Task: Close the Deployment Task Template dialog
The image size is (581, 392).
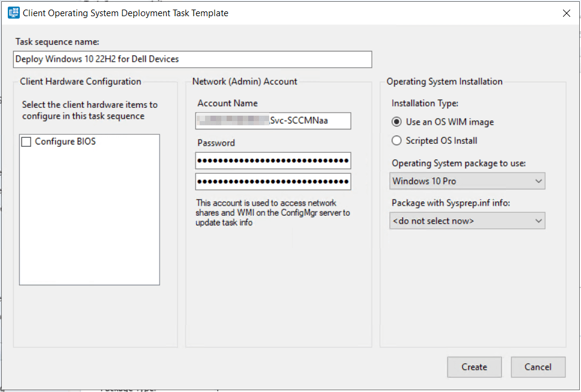Action: coord(566,13)
